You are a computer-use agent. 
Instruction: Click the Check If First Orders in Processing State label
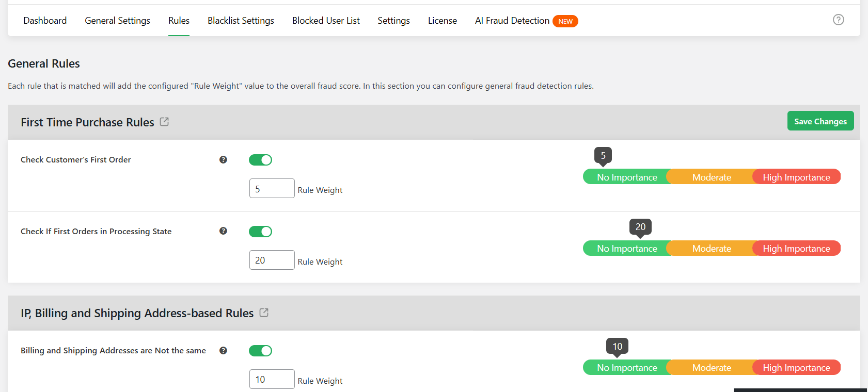coord(96,232)
